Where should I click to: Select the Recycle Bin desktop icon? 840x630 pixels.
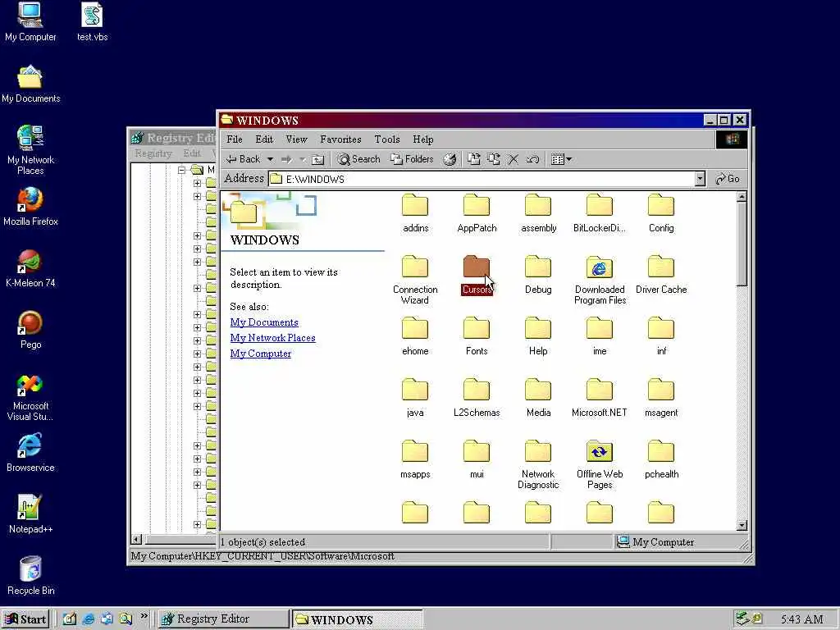(30, 576)
